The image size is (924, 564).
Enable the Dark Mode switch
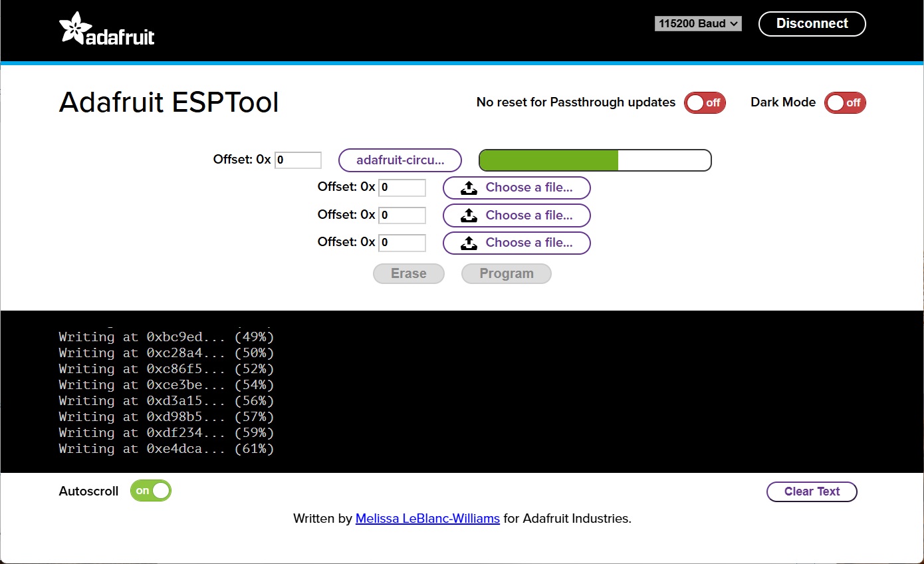click(x=845, y=102)
